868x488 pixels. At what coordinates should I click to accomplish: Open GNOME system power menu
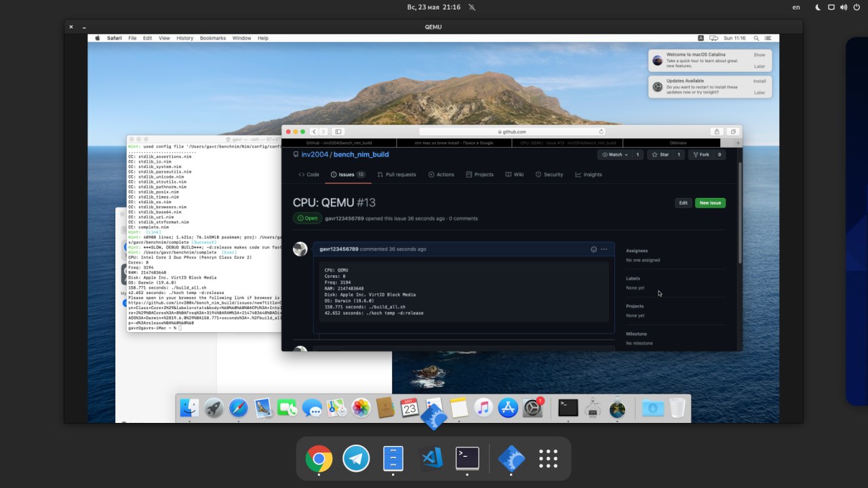tap(856, 7)
